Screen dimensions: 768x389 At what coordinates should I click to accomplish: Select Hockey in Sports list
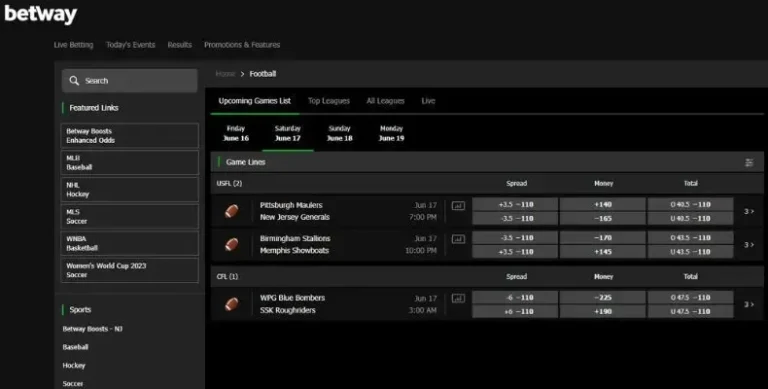point(74,365)
